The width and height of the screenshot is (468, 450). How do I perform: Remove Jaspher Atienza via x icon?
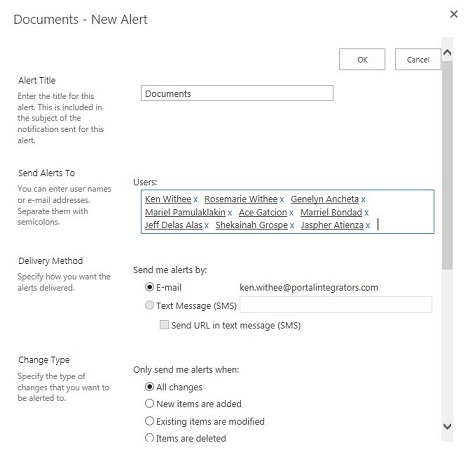pos(368,226)
